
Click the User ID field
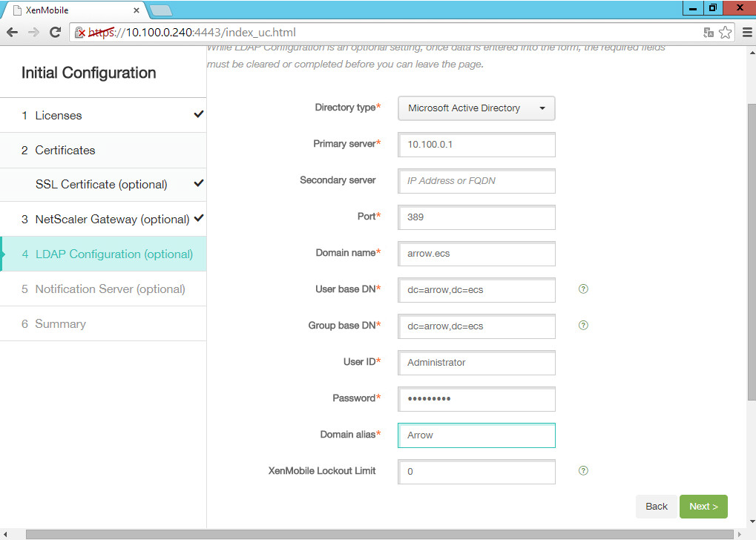pos(476,363)
